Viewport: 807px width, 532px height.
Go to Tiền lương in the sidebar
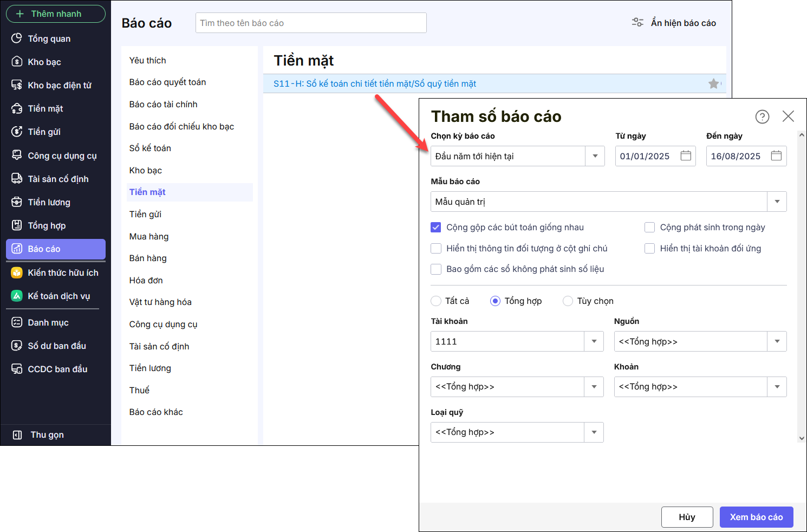coord(49,202)
